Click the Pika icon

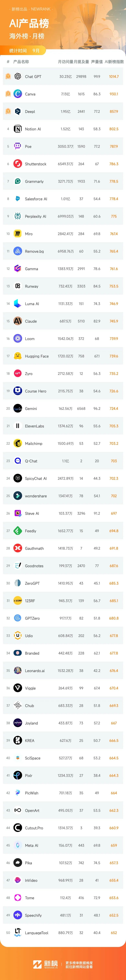click(x=18, y=863)
